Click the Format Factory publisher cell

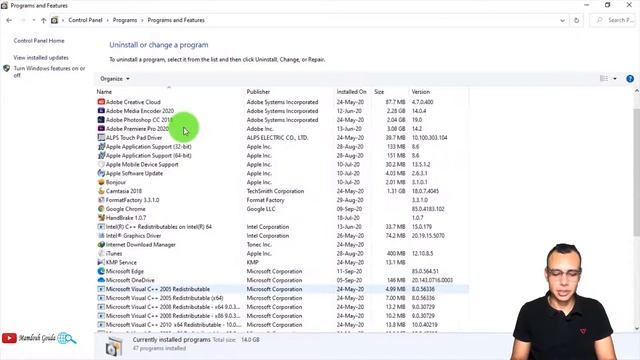point(265,200)
